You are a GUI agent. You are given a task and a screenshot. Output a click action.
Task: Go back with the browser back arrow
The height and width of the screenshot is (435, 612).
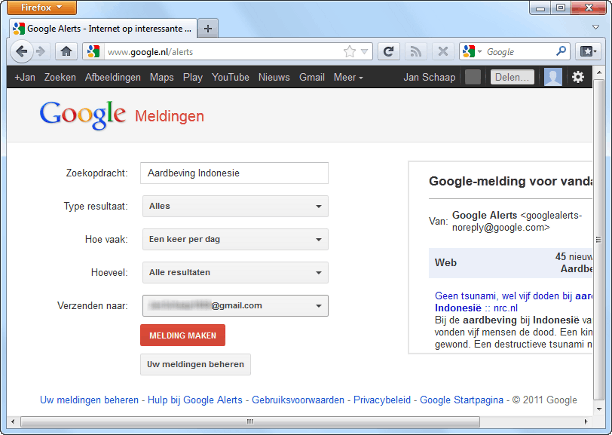coord(21,51)
